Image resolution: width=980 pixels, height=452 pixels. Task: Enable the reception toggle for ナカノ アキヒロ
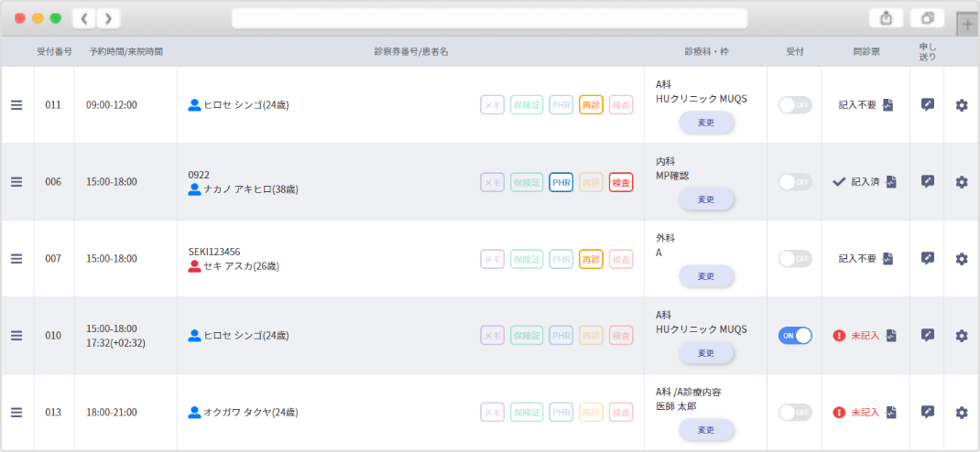[x=795, y=182]
